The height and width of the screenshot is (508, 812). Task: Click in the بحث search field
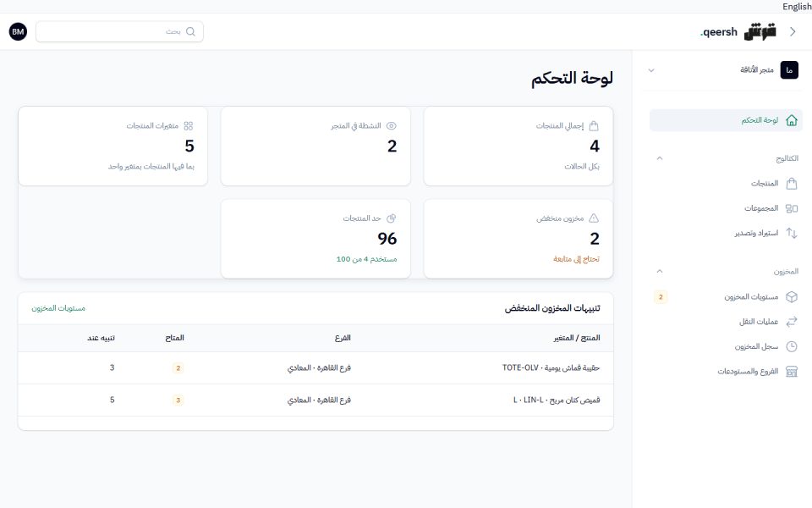(x=119, y=31)
